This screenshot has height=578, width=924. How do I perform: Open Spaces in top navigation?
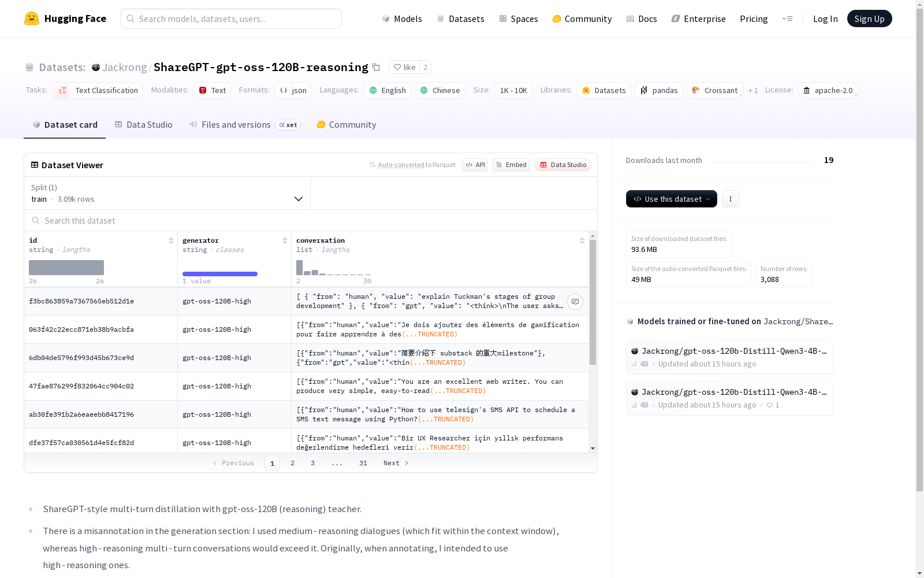pyautogui.click(x=519, y=18)
